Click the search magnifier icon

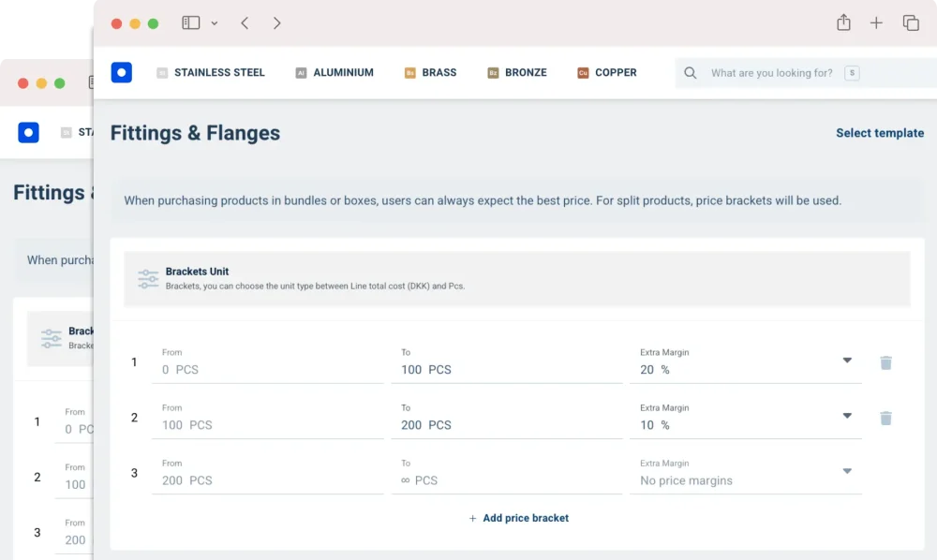click(691, 72)
